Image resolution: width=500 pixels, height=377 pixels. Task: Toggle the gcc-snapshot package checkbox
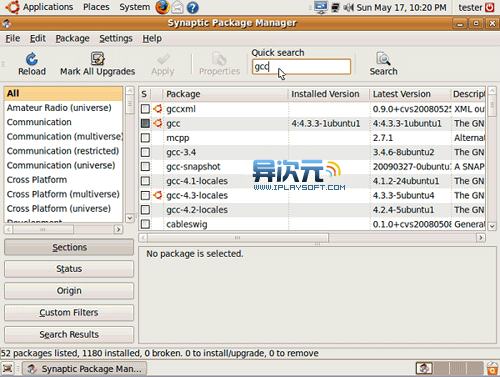pos(145,167)
